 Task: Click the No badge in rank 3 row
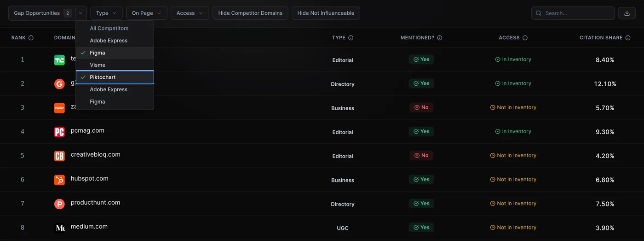pyautogui.click(x=421, y=107)
